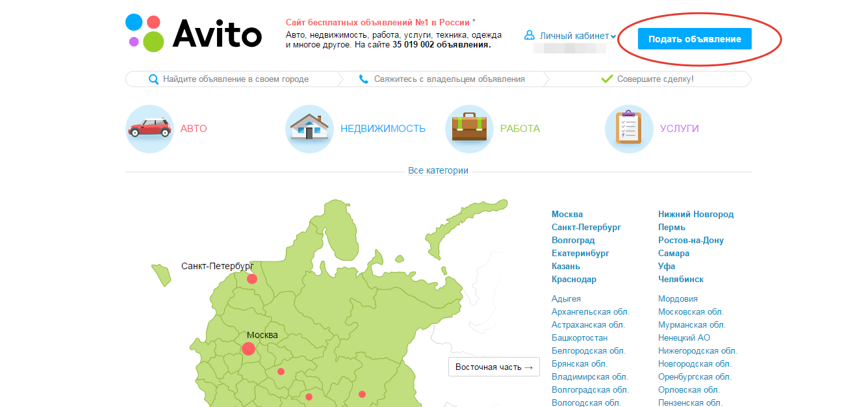The width and height of the screenshot is (868, 407).
Task: Select Белгородская обл. region link
Action: (x=589, y=350)
